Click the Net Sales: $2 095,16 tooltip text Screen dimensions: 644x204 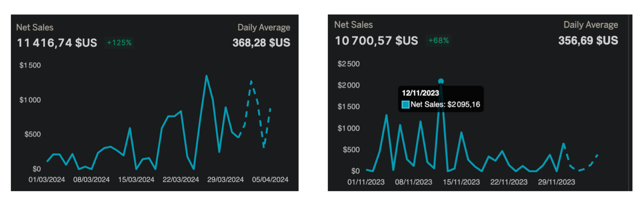[445, 104]
